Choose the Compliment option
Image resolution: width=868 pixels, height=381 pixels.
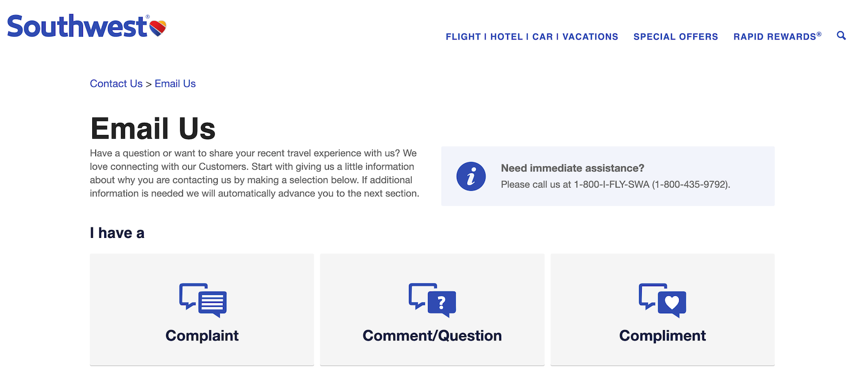pyautogui.click(x=662, y=309)
